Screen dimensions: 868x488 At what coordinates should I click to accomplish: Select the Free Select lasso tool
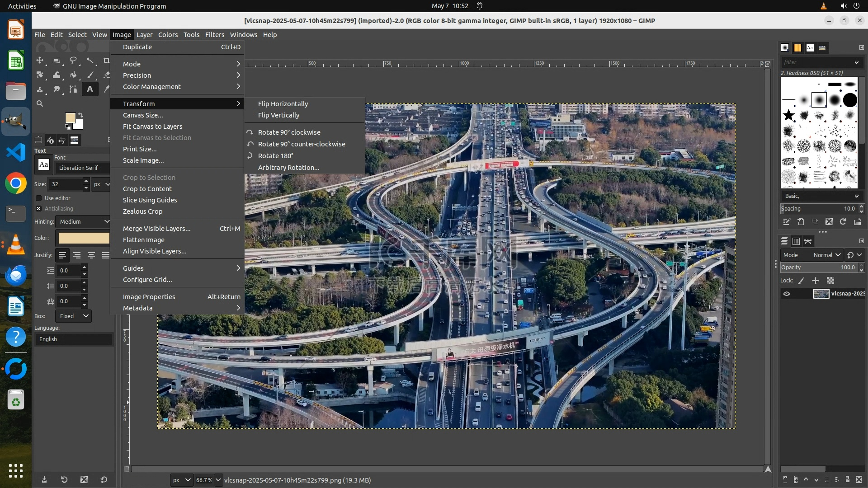[x=73, y=60]
